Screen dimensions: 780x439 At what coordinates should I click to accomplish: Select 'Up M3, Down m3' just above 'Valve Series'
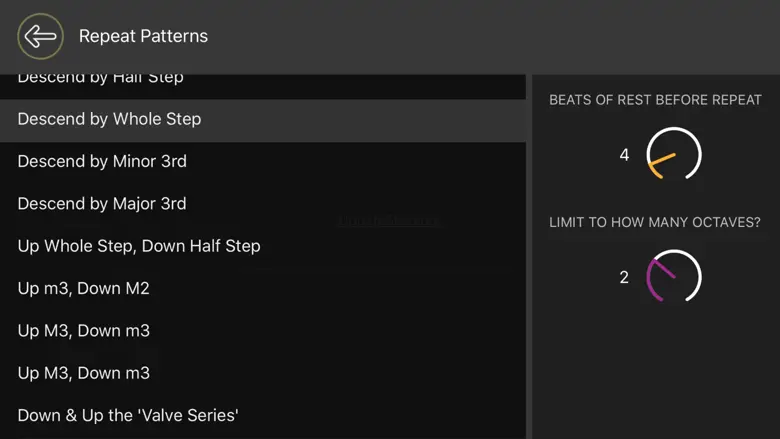tap(84, 373)
